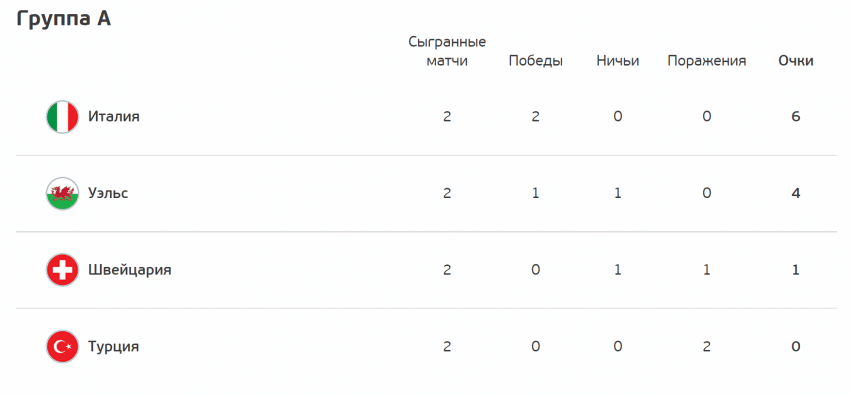Click the Поражения column header
The image size is (850, 397).
pyautogui.click(x=706, y=61)
